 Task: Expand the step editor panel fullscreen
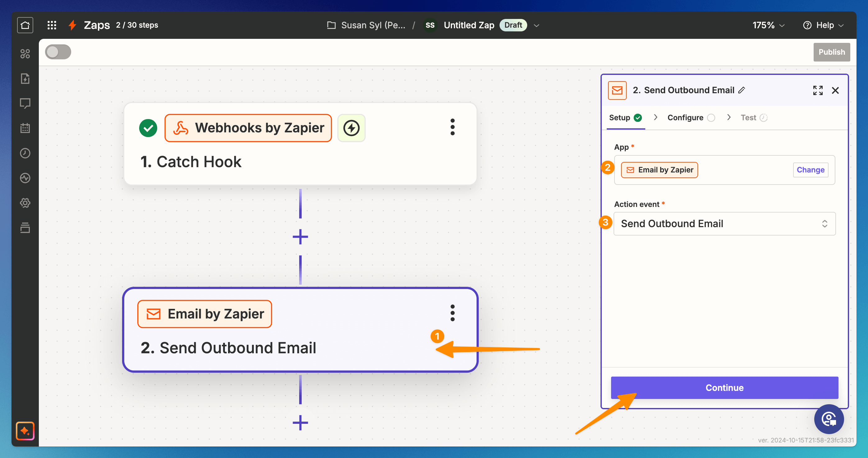tap(817, 90)
